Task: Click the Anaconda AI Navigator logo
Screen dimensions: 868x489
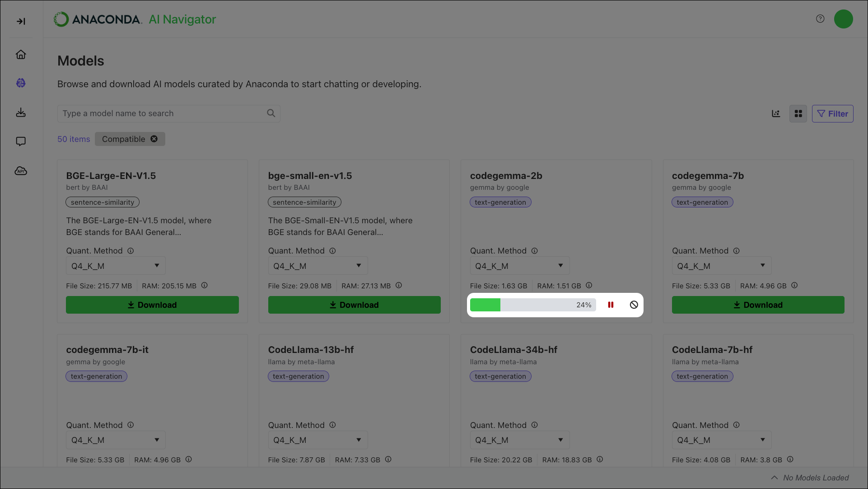Action: tap(135, 19)
